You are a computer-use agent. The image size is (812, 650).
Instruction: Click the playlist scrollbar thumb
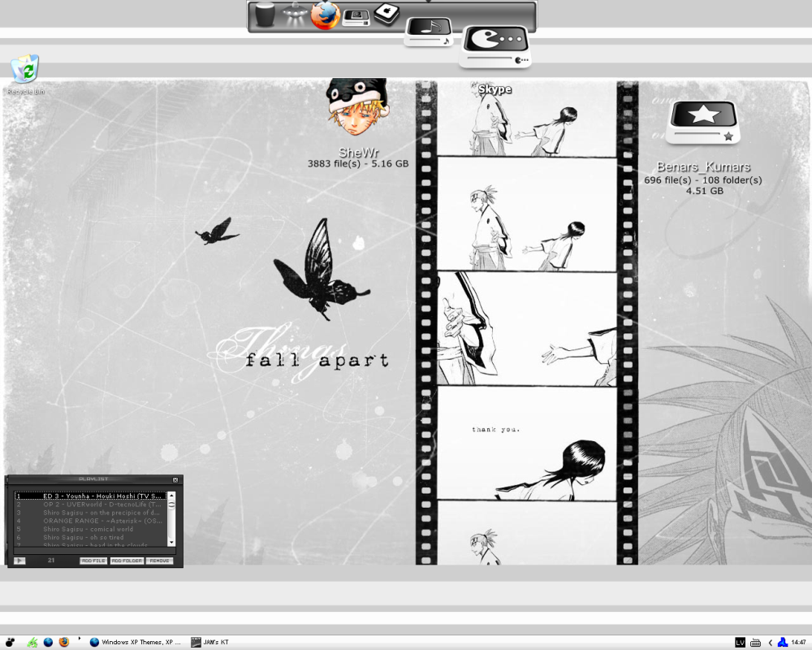point(171,505)
